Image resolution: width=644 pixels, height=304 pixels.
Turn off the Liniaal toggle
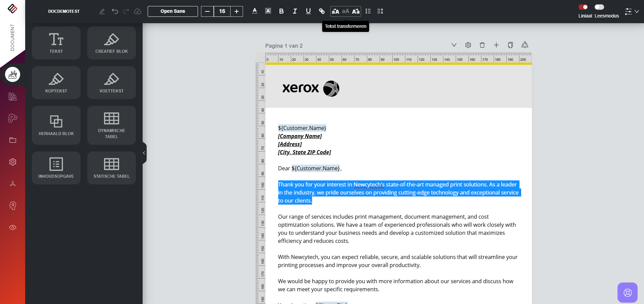point(583,7)
